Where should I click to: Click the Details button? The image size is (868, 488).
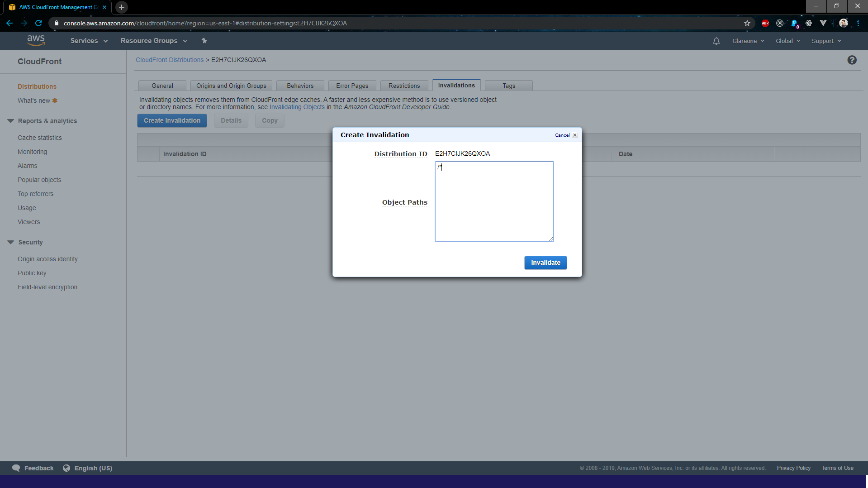[x=231, y=120]
